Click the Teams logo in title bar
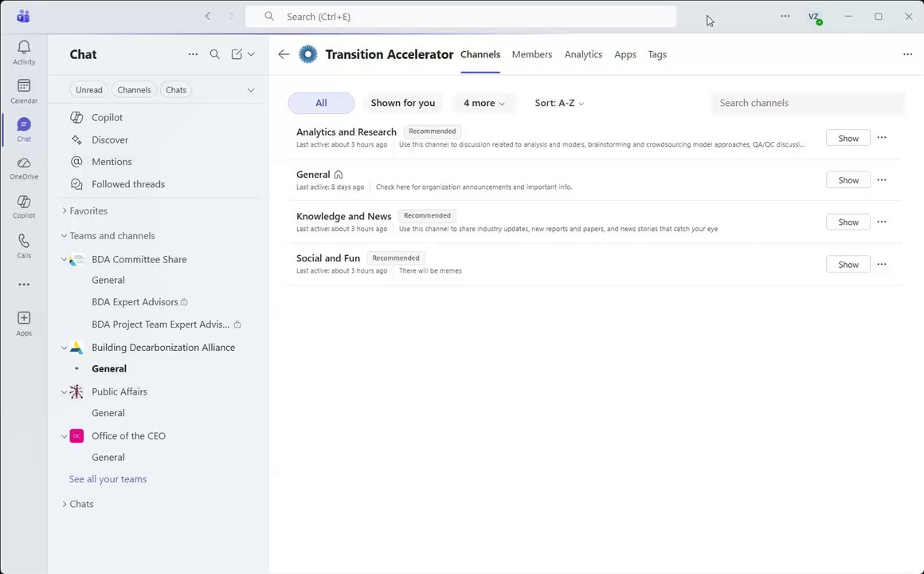Image resolution: width=924 pixels, height=574 pixels. pyautogui.click(x=23, y=16)
